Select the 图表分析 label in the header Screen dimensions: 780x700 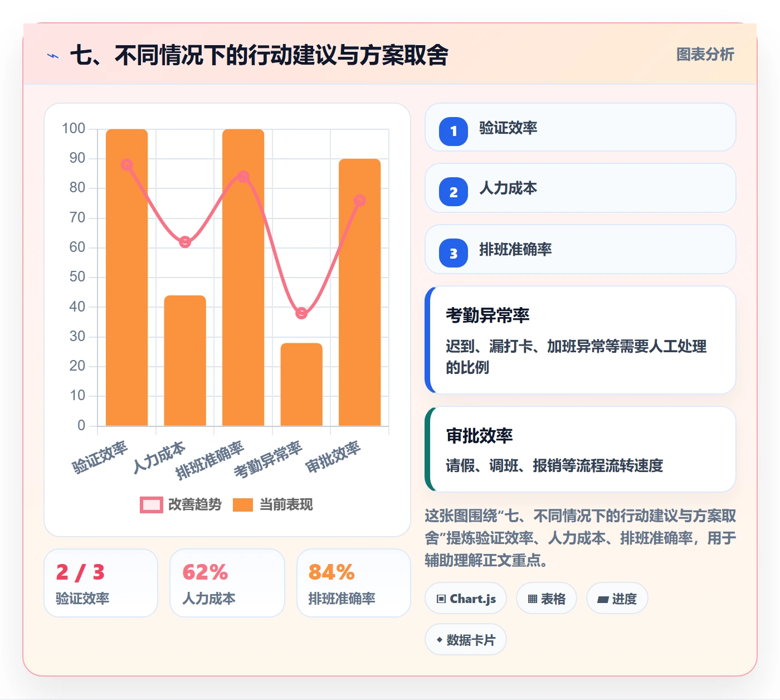tap(705, 55)
